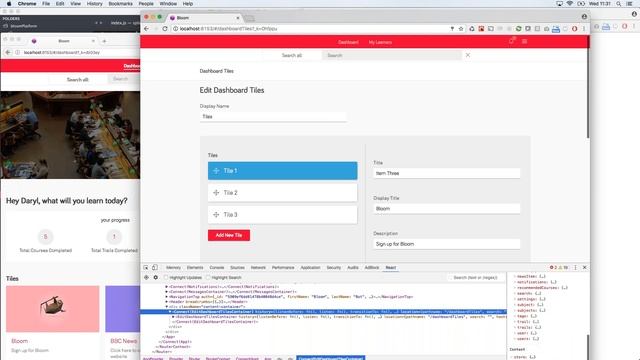Click the green circular extension icon

point(518,29)
